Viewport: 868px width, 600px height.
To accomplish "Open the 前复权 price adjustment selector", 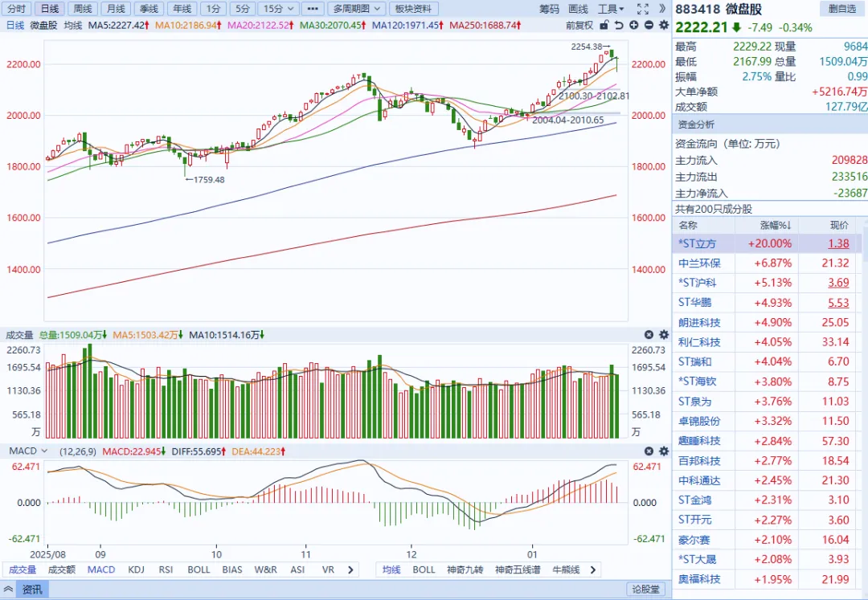I will tap(579, 25).
